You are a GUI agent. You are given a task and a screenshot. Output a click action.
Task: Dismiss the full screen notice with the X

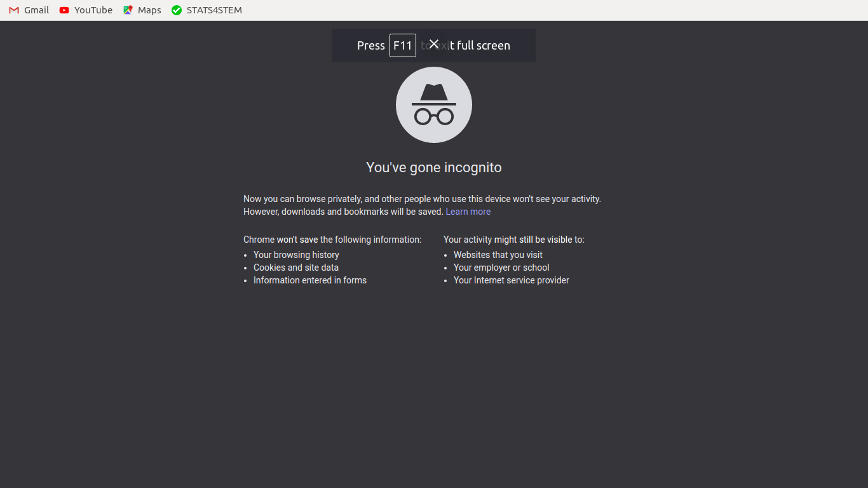pyautogui.click(x=434, y=44)
